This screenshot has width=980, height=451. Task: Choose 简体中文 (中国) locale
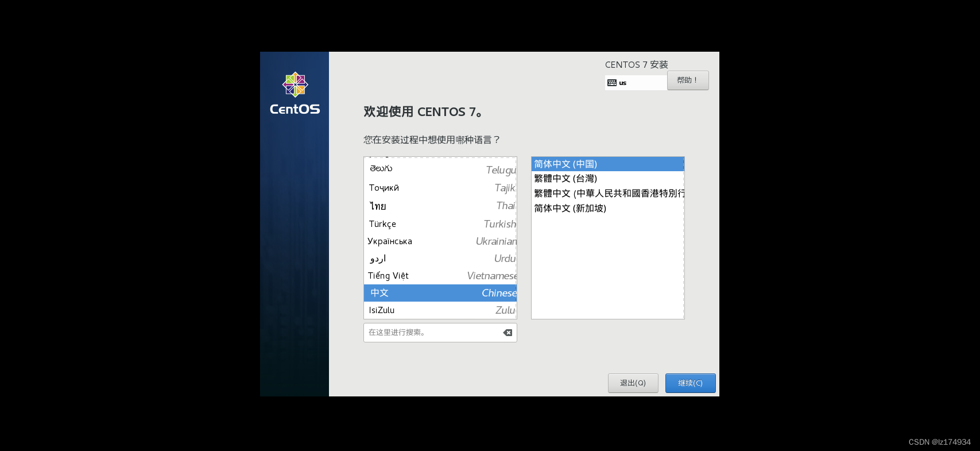608,164
